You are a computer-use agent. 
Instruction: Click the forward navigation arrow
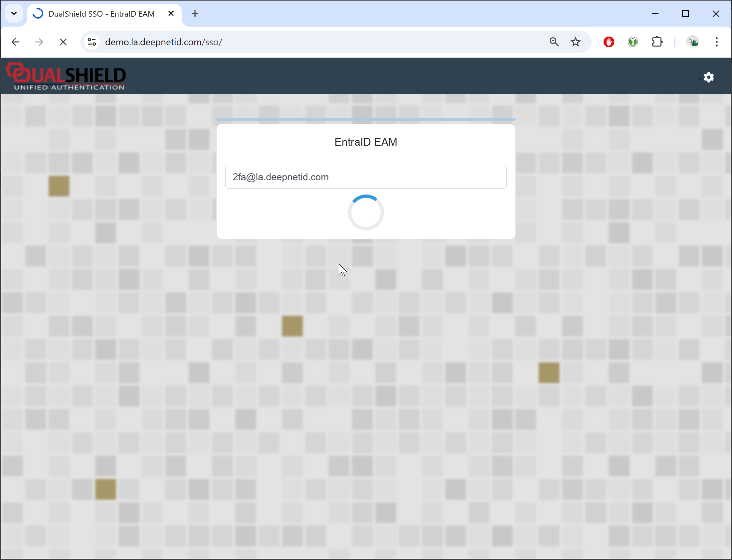point(39,42)
